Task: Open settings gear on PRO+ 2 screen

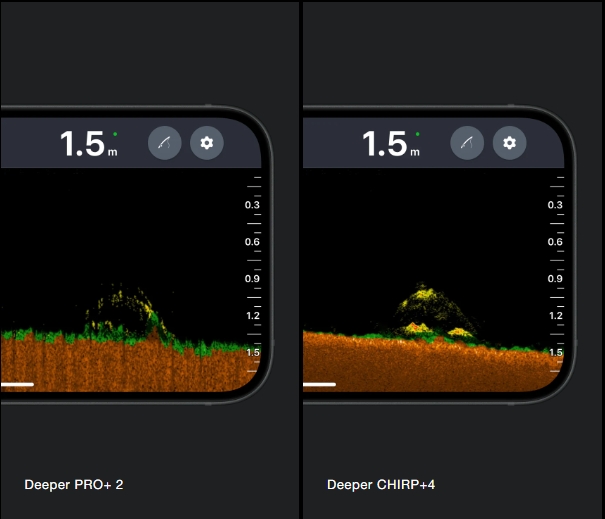Action: coord(207,143)
